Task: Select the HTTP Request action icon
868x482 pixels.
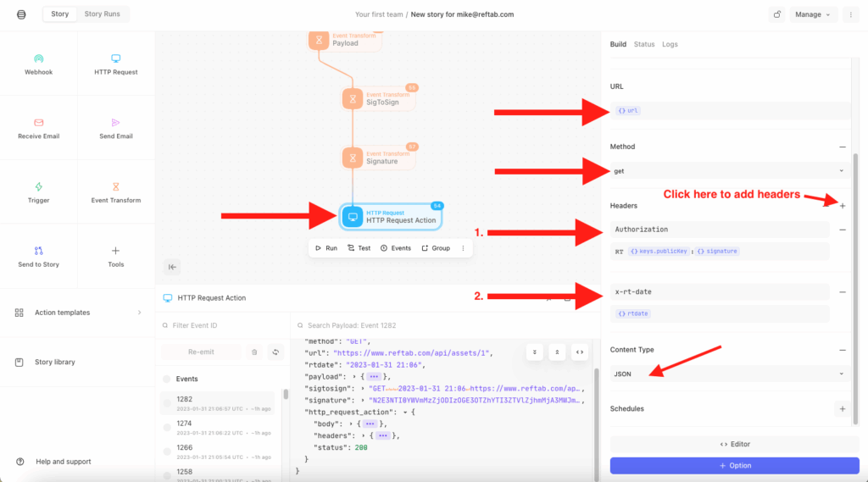Action: pos(115,58)
